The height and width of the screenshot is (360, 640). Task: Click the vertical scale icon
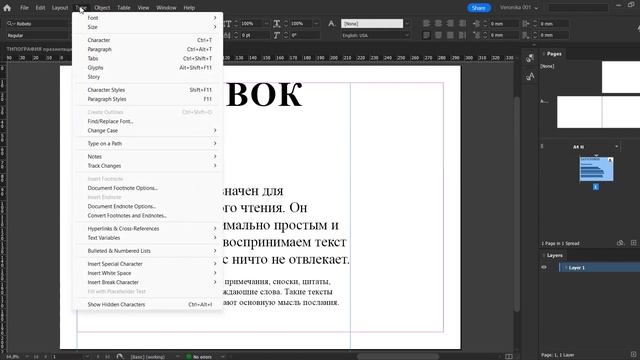click(x=227, y=24)
